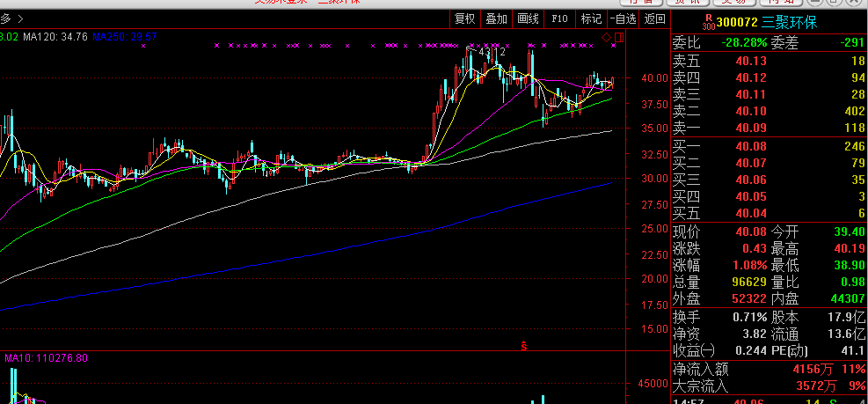Screen dimensions: 868x404
Task: Click the 卖一 price 40.09
Action: coord(751,129)
